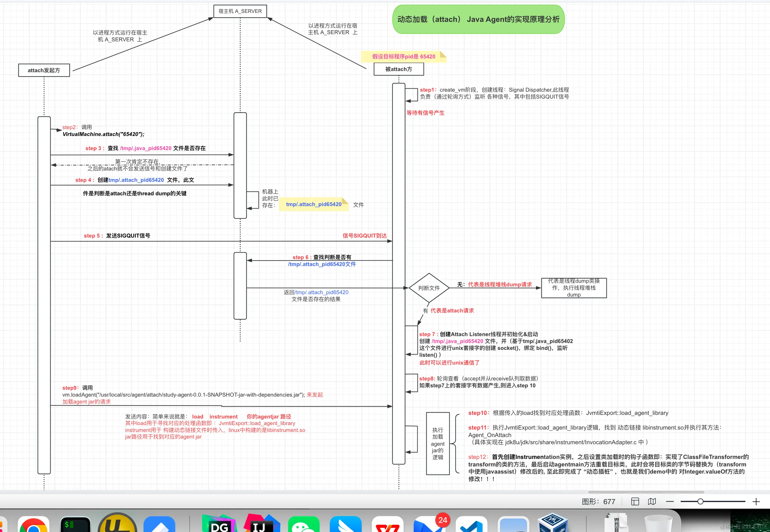Open DataGrip in the dock

coord(219,525)
